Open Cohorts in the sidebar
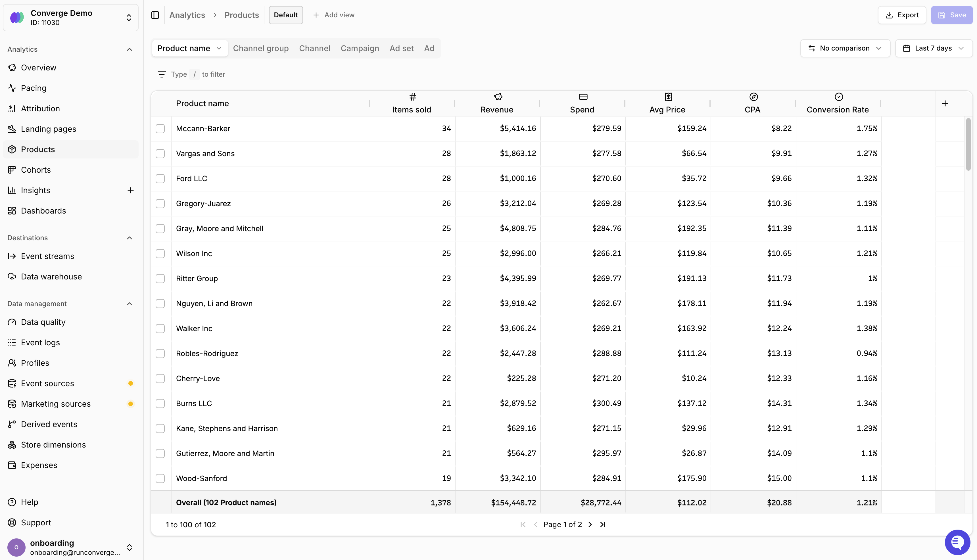The height and width of the screenshot is (560, 977). coord(36,170)
